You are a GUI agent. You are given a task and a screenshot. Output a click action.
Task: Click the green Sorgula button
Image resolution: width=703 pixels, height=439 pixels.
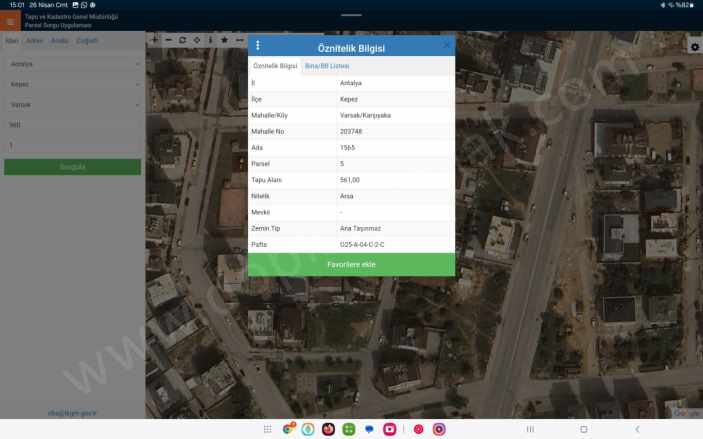tap(72, 167)
